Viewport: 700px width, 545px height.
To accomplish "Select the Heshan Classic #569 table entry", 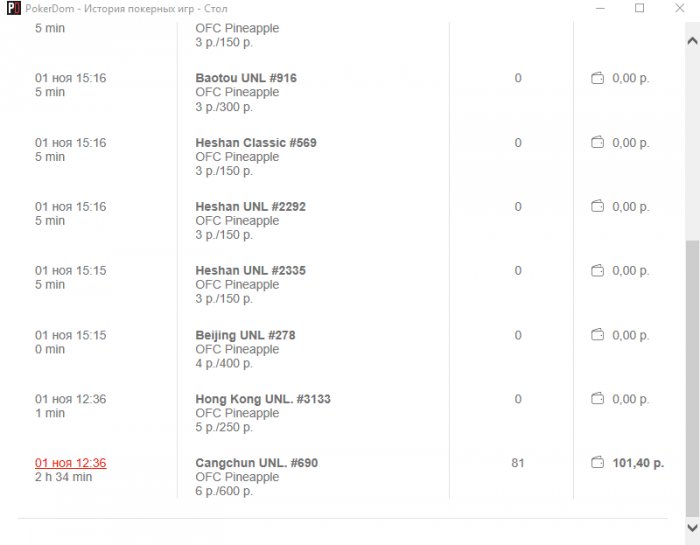I will (255, 143).
